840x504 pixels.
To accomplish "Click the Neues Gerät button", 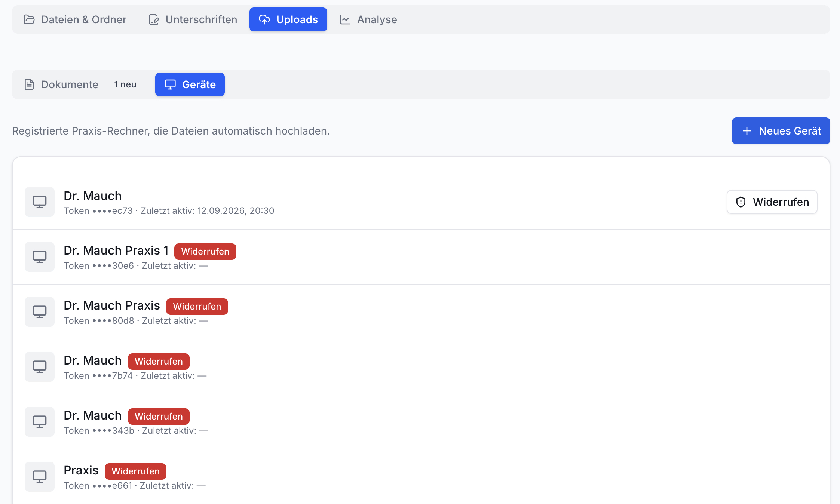I will pyautogui.click(x=781, y=131).
